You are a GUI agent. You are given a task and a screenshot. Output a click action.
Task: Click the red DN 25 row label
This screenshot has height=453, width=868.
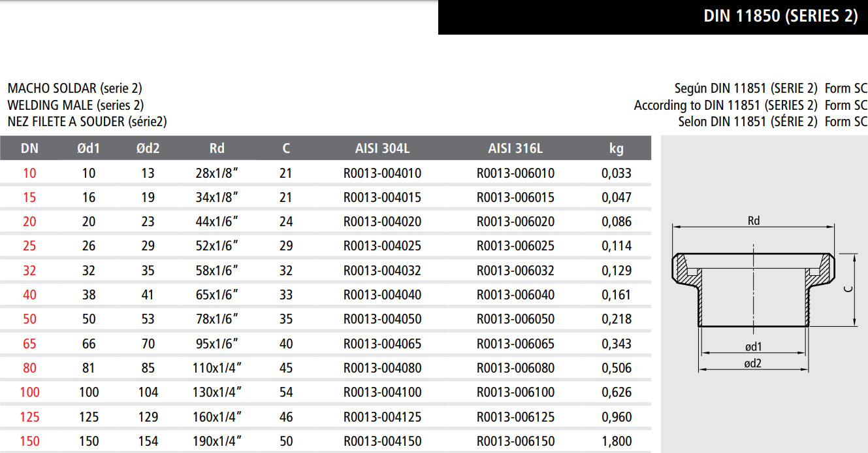(x=29, y=246)
